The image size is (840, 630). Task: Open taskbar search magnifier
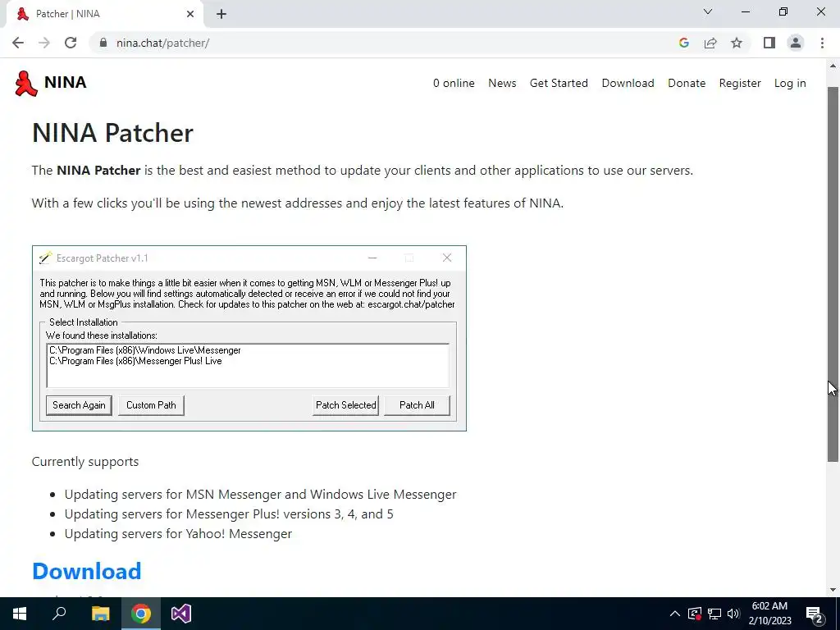[59, 614]
